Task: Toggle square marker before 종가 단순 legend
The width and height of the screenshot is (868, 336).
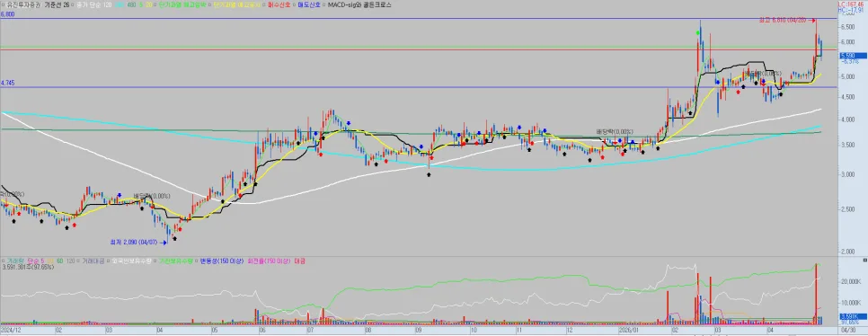Action: (73, 4)
